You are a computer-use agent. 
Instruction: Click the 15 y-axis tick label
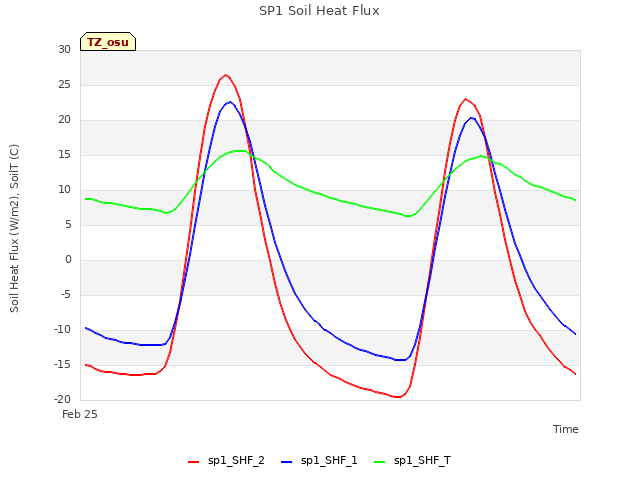pos(64,155)
